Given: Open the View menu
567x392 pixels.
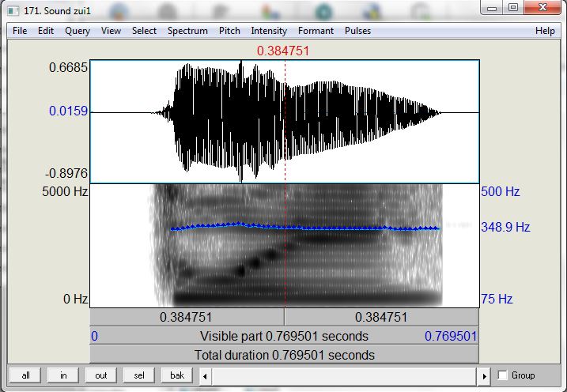Looking at the screenshot, I should tap(111, 31).
